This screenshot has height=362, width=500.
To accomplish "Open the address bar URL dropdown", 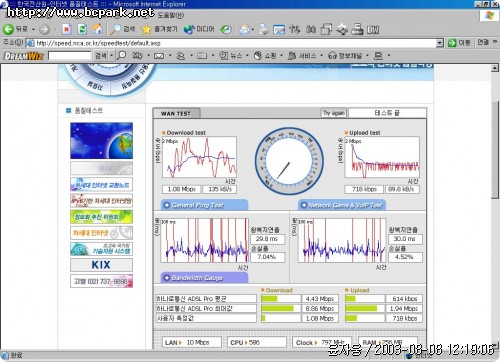I will click(440, 43).
